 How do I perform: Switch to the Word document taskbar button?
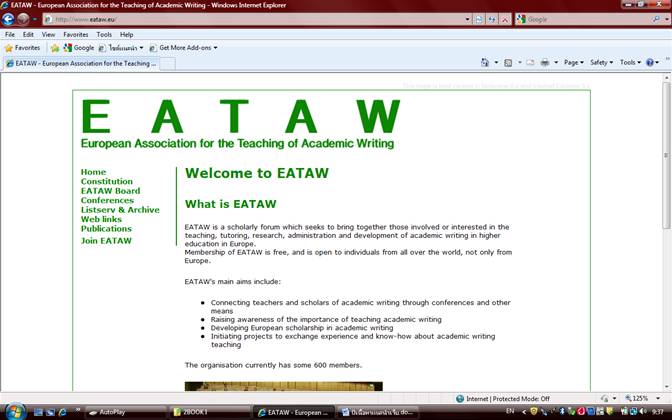(378, 412)
